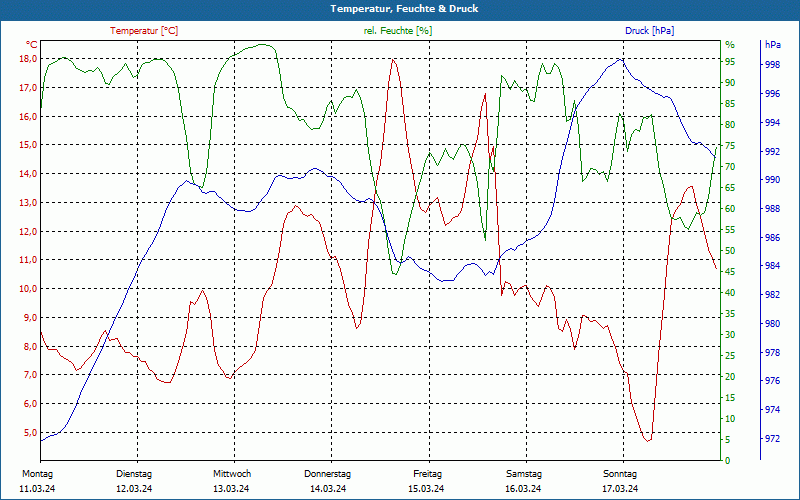Click the '90' humidity axis value

730,83
